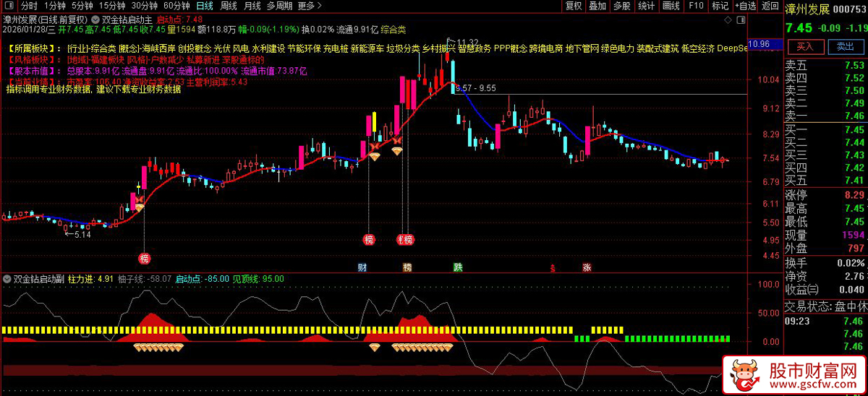This screenshot has height=396, width=868.
Task: Switch to 1分钟 period
Action: 55,6
